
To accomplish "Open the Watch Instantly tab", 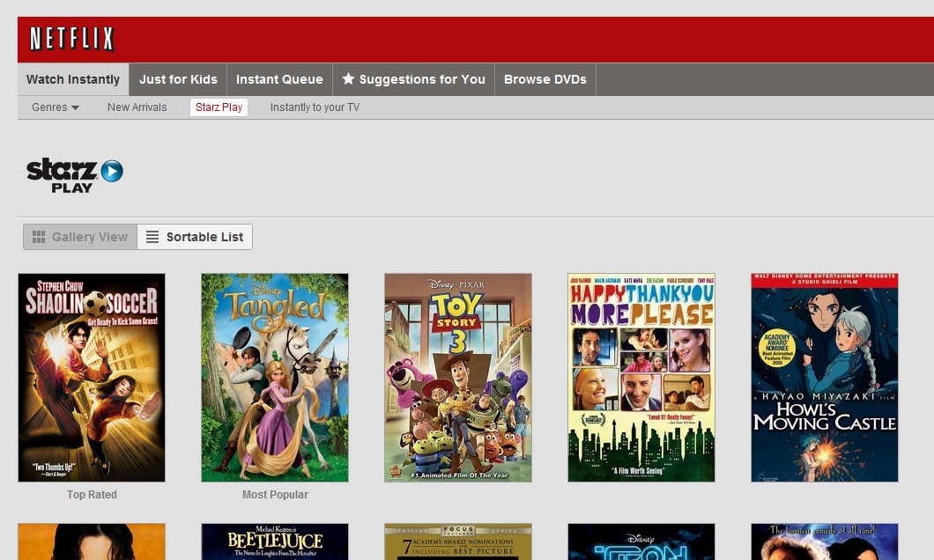I will coord(73,79).
